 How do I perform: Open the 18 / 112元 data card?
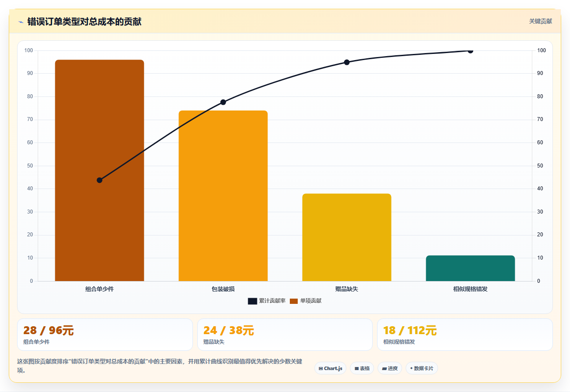click(x=465, y=335)
